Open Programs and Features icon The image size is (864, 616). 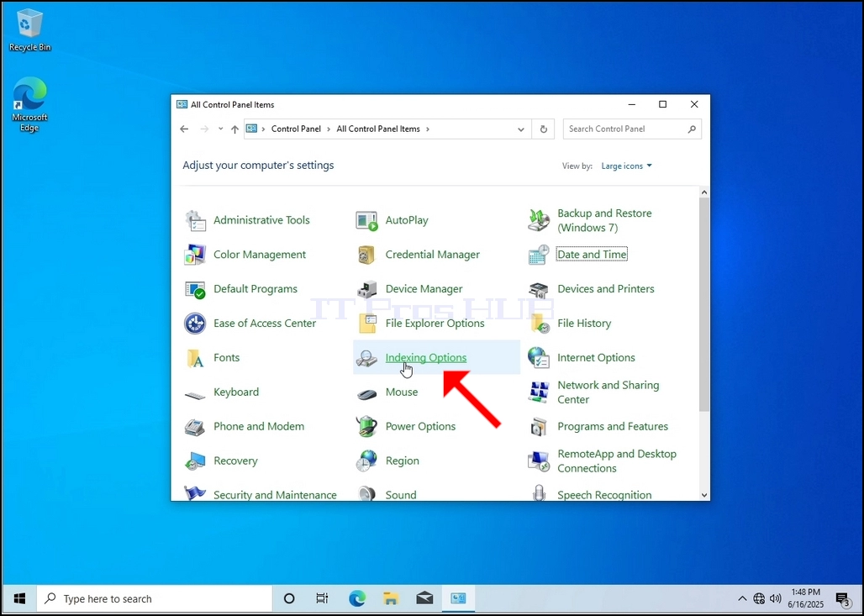pos(539,427)
